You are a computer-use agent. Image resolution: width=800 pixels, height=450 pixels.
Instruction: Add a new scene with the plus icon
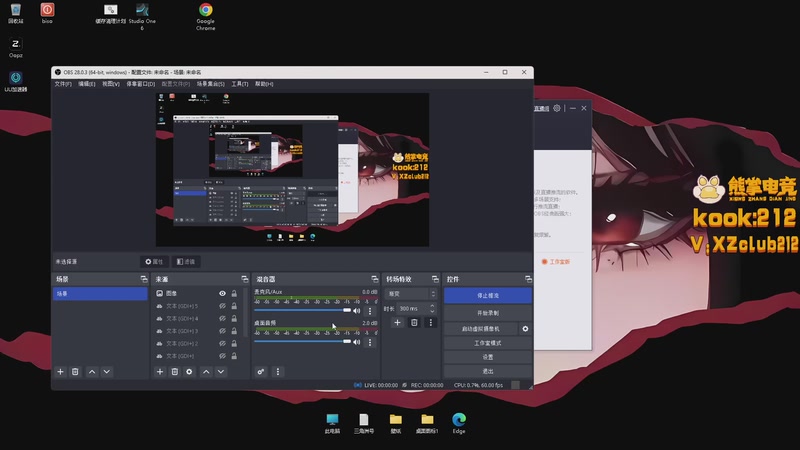click(x=60, y=372)
